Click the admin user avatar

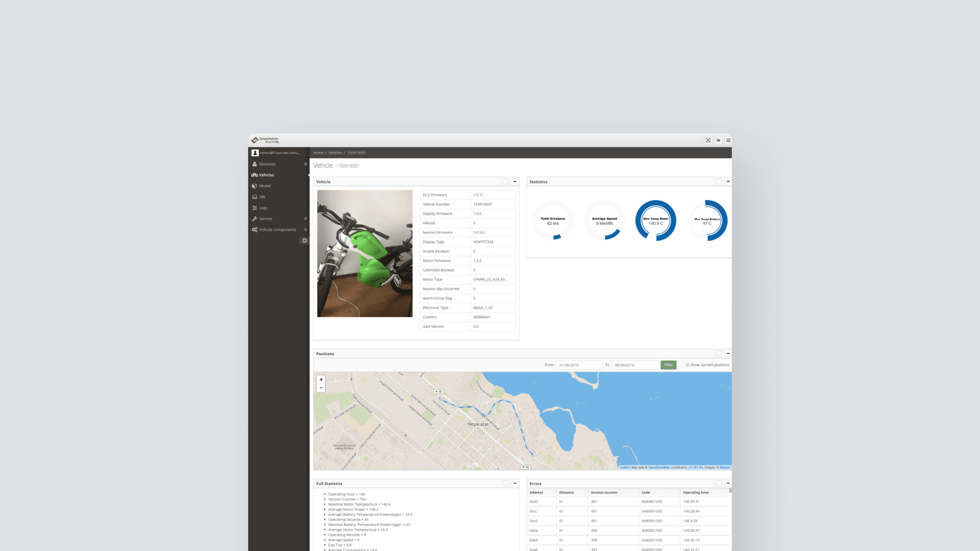tap(255, 153)
